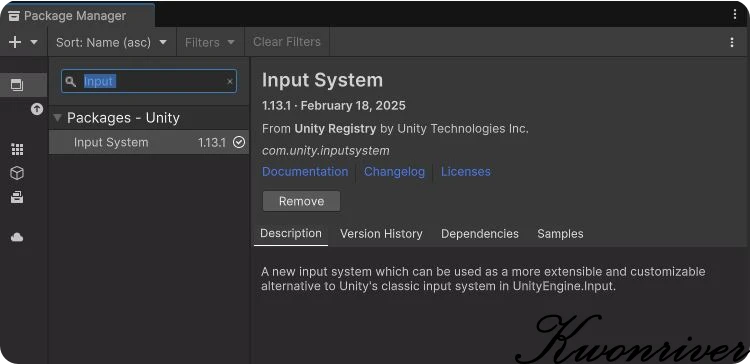Select the In Project sidebar icon
The height and width of the screenshot is (364, 750).
tap(17, 85)
